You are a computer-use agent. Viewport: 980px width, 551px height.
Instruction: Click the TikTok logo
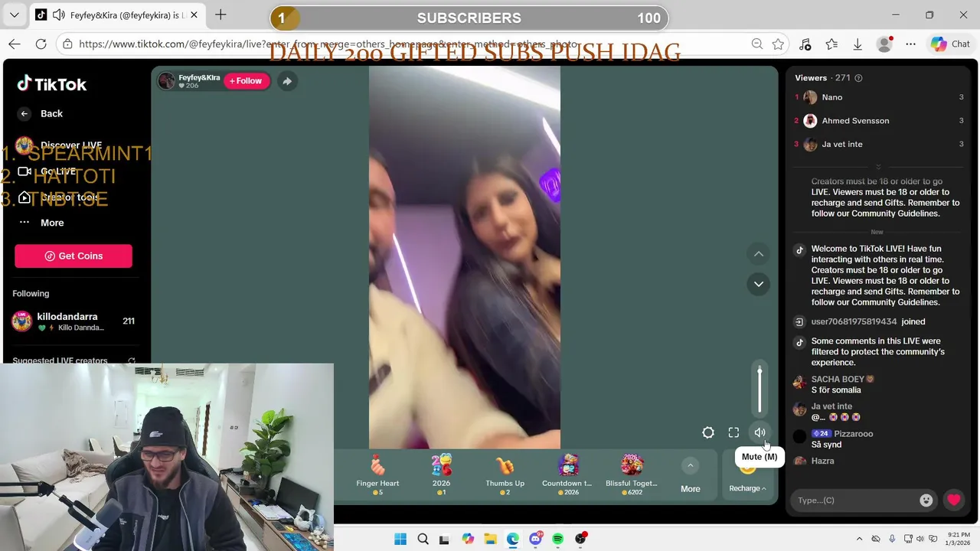point(52,84)
